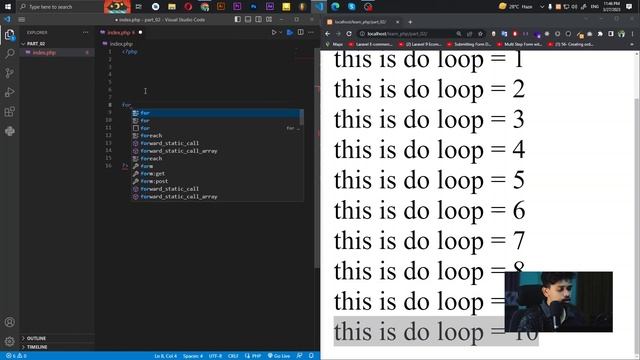Open the Manage gear in VS Code

pos(9,341)
